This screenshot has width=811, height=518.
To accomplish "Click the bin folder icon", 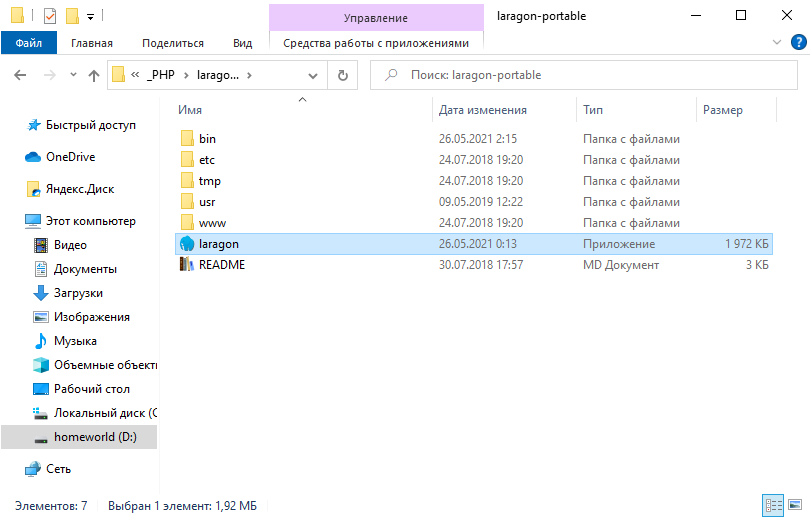I will tap(186, 139).
